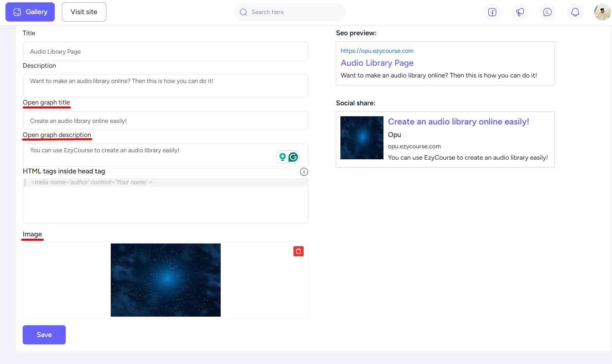The width and height of the screenshot is (612, 364).
Task: Click the social share description text
Action: point(468,157)
